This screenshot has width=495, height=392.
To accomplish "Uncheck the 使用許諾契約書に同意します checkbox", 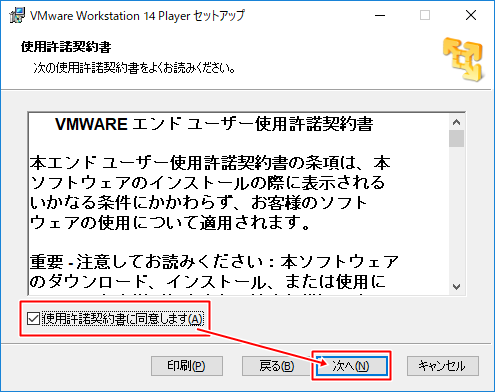I will click(33, 319).
